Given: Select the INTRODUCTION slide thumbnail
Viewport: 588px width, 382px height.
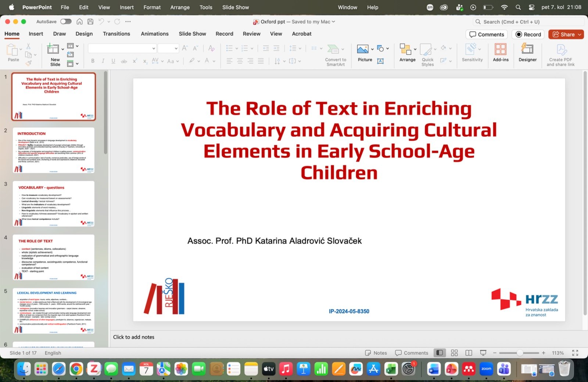Looking at the screenshot, I should (54, 150).
